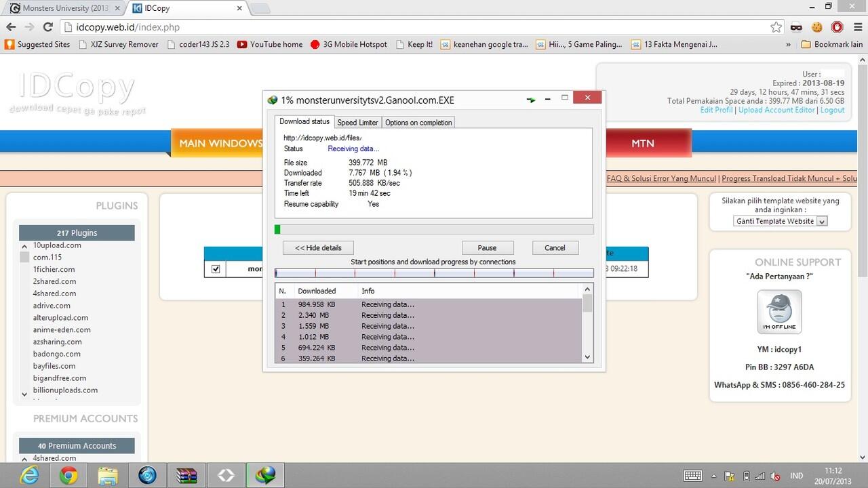The height and width of the screenshot is (488, 868).
Task: Open the Ganti Template Website dropdown
Action: click(x=781, y=221)
